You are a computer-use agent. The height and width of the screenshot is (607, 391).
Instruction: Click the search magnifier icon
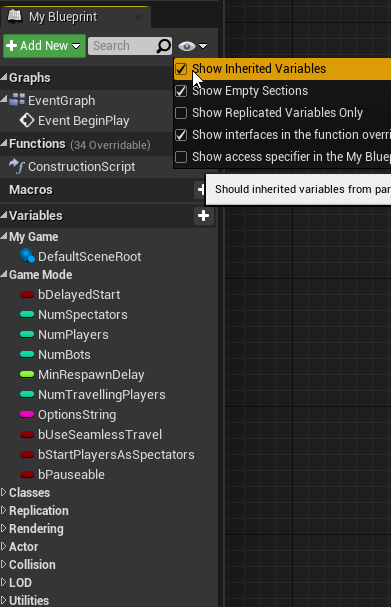coord(163,46)
